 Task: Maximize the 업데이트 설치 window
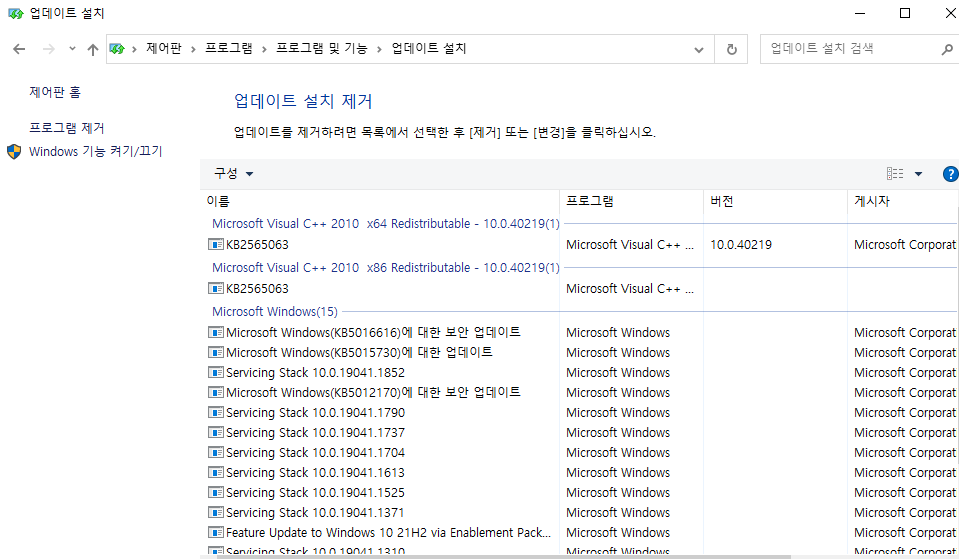click(905, 13)
